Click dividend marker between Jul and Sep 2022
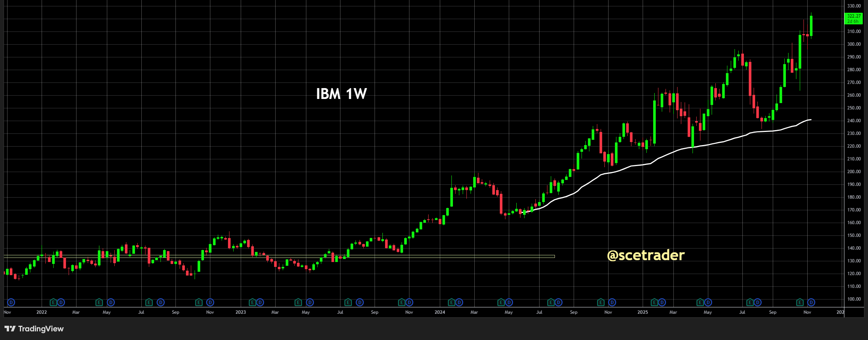 coord(160,302)
